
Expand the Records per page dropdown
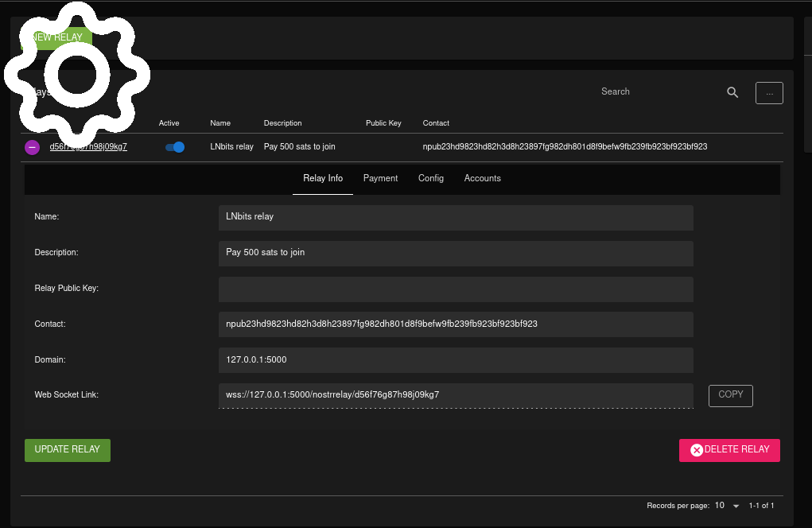[727, 506]
